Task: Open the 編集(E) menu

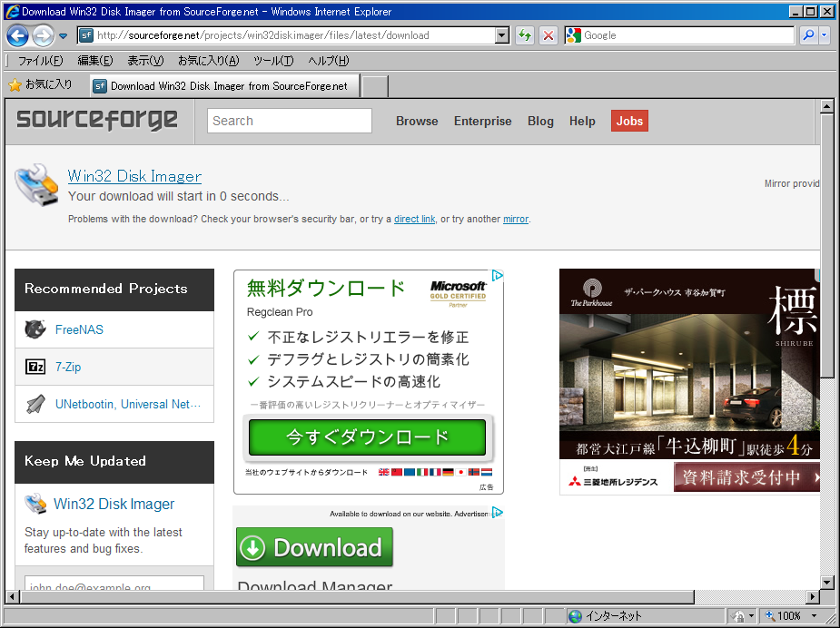Action: tap(94, 61)
